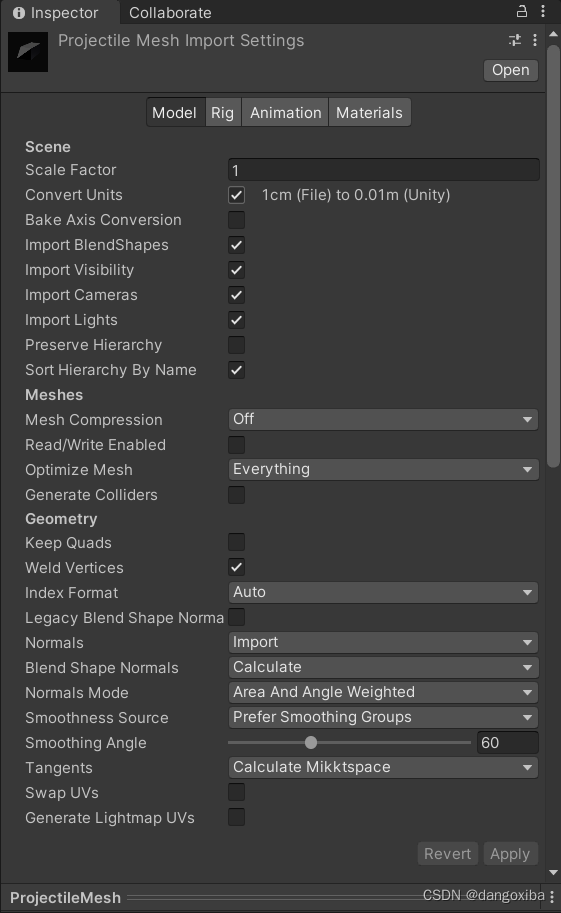Open the Tangents dropdown
The image size is (561, 913).
coord(383,767)
